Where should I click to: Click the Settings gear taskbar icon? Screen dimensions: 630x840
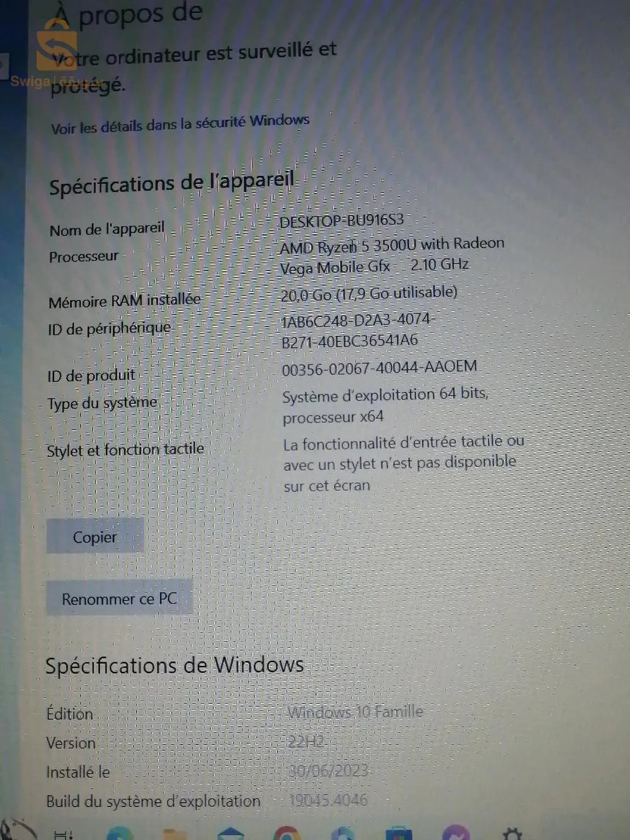tap(512, 834)
